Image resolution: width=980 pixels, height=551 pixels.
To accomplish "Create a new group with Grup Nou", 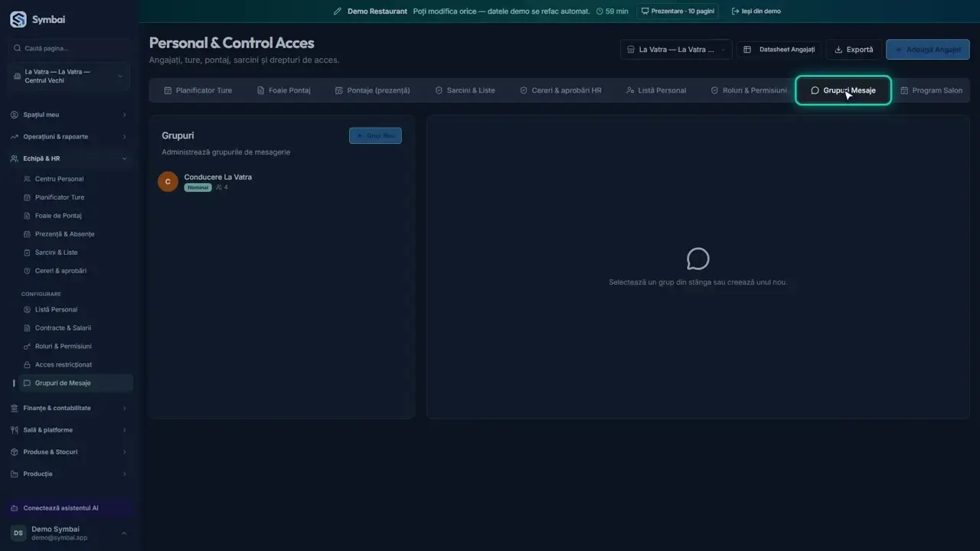I will 375,135.
